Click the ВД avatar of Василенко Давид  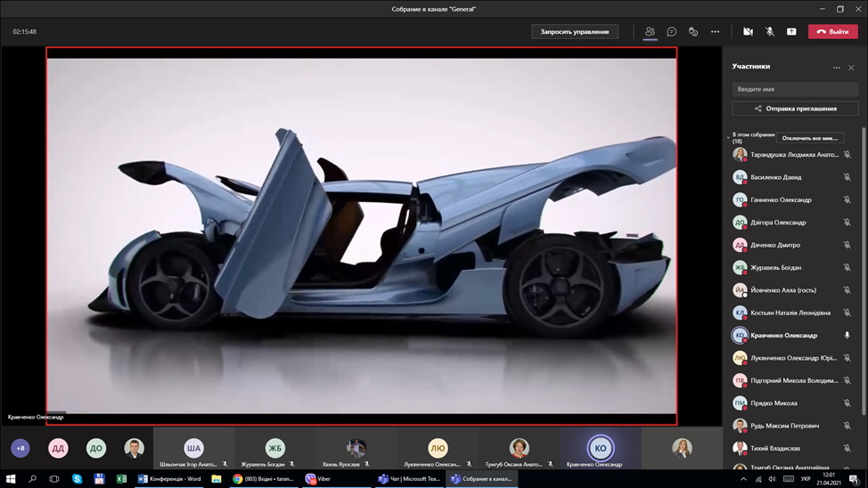(x=740, y=177)
